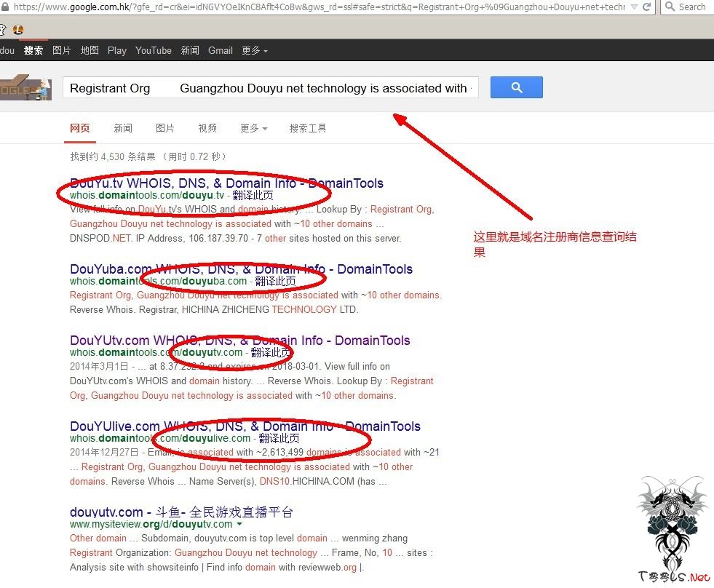Switch to the 新闻 results tab
This screenshot has height=588, width=714.
coord(123,128)
